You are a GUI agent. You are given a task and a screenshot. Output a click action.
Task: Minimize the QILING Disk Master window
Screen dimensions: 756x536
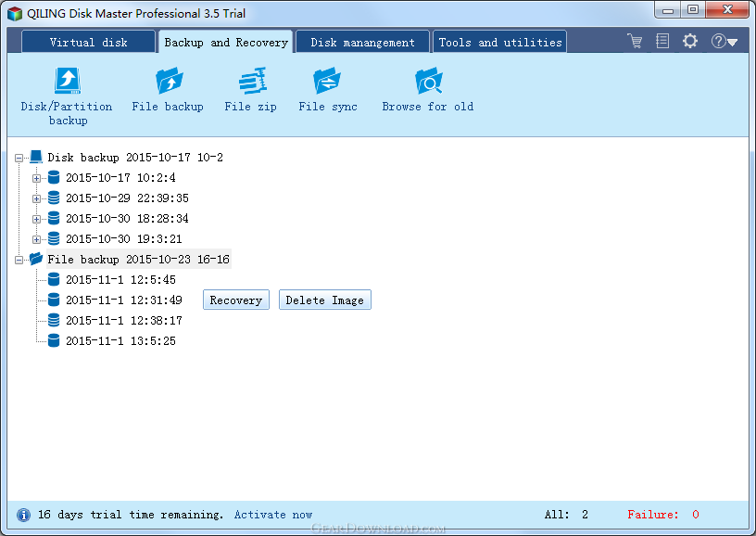tap(668, 9)
